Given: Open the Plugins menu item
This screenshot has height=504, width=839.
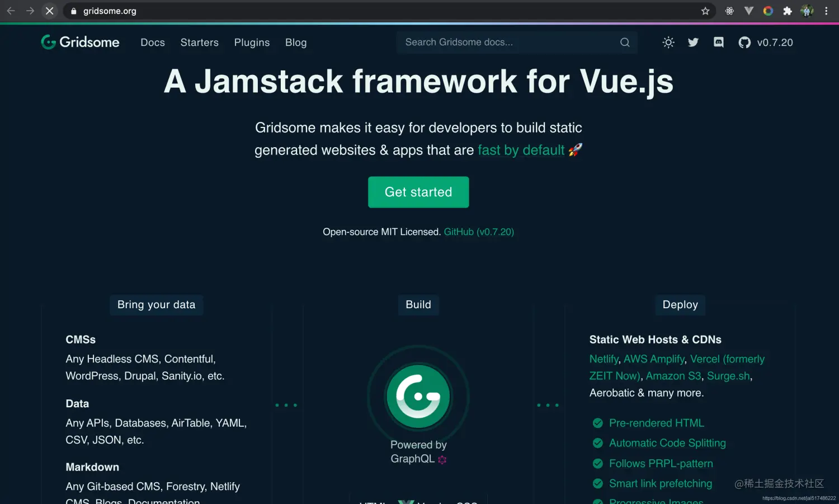Looking at the screenshot, I should 252,43.
